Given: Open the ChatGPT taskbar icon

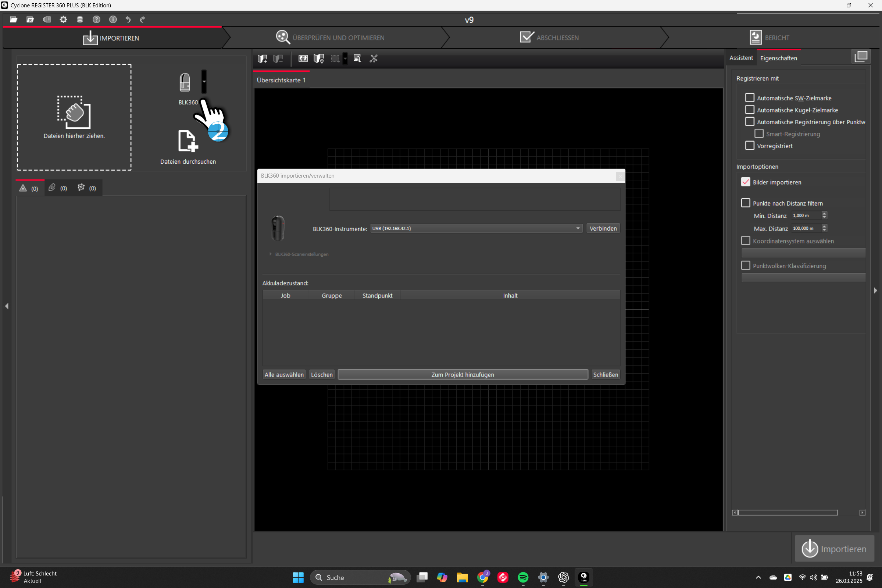Looking at the screenshot, I should 563,577.
